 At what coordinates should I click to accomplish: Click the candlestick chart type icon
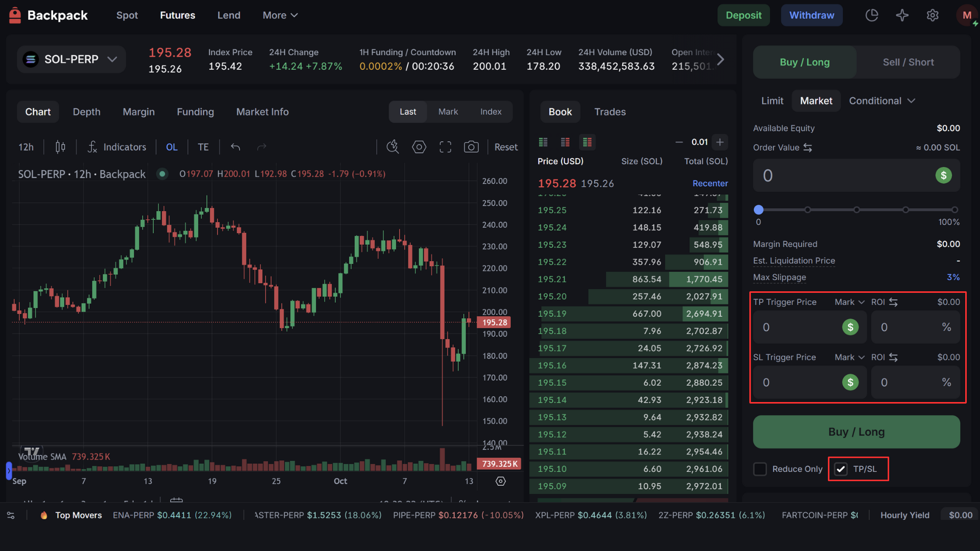[60, 147]
